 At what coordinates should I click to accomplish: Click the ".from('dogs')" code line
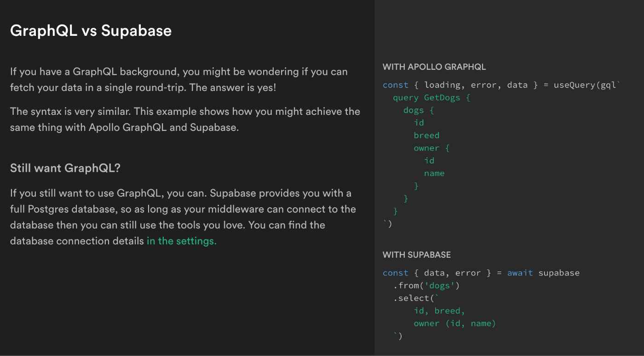click(x=426, y=286)
